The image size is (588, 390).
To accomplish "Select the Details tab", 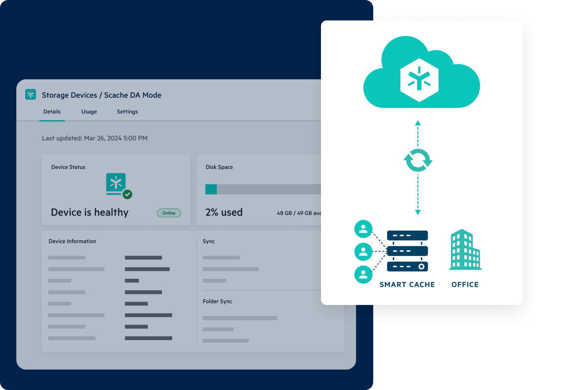I will 52,111.
